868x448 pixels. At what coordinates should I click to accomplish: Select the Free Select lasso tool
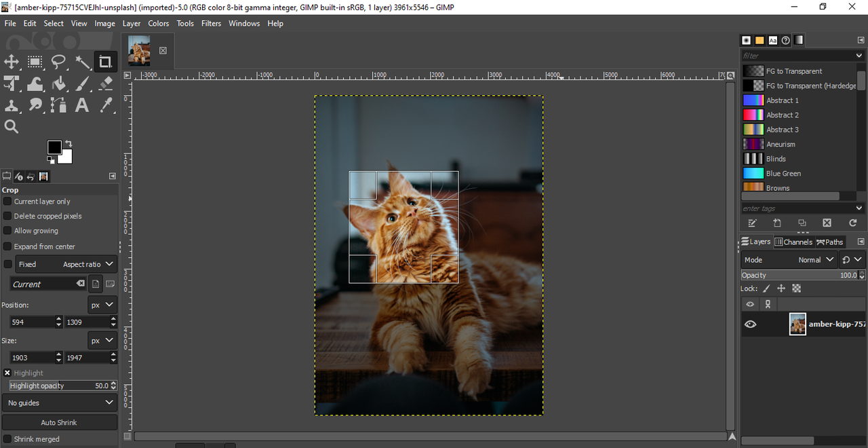(59, 62)
